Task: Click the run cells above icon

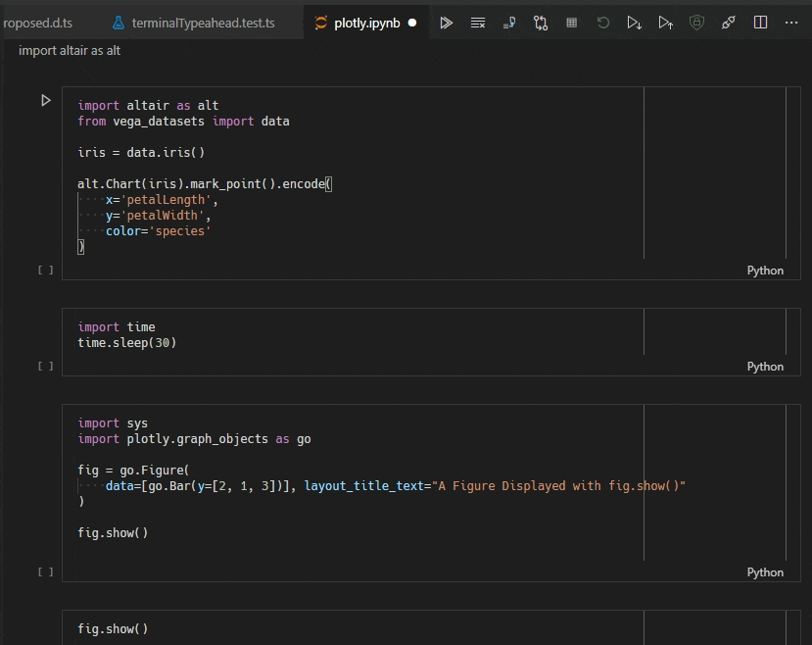Action: pos(666,23)
